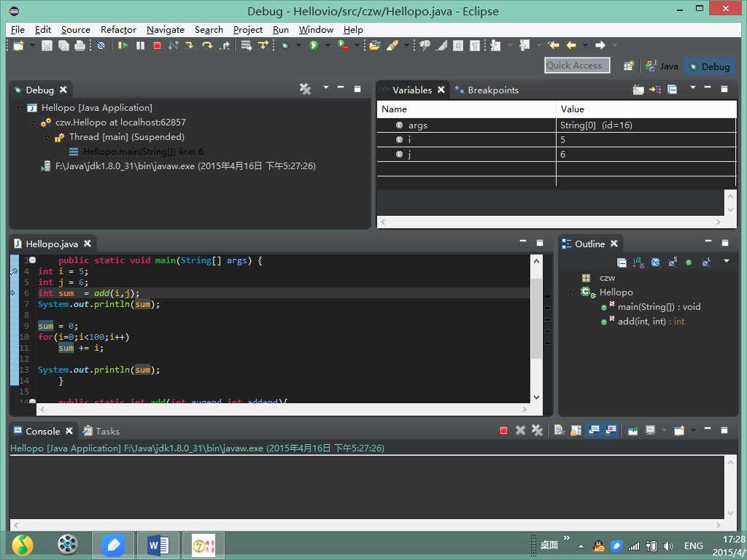Viewport: 747px width, 560px height.
Task: Click the Open Perspective icon
Action: pyautogui.click(x=629, y=66)
